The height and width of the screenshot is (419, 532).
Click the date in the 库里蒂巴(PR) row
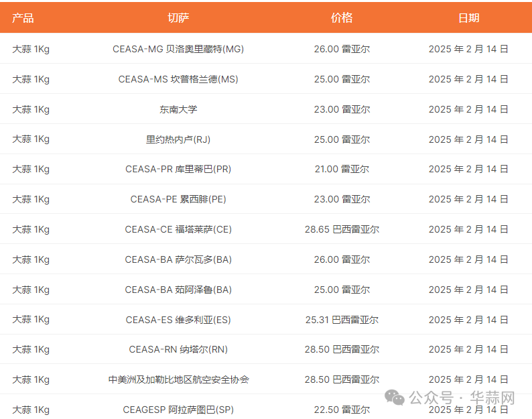pyautogui.click(x=468, y=170)
